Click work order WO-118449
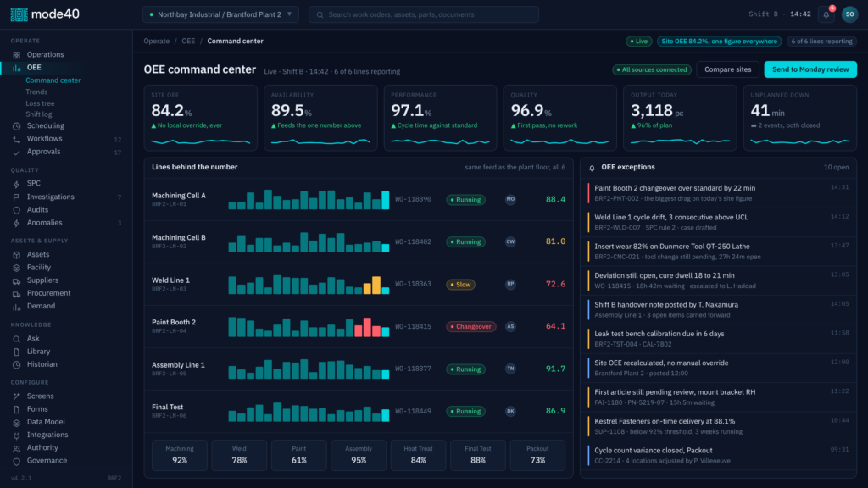This screenshot has height=488, width=868. [x=413, y=411]
